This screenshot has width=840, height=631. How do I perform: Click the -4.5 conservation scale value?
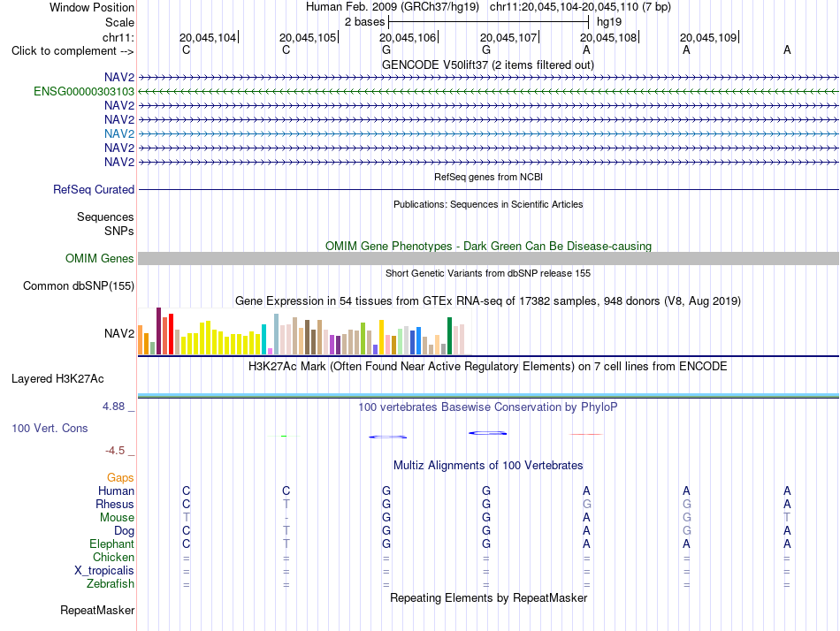tap(115, 451)
